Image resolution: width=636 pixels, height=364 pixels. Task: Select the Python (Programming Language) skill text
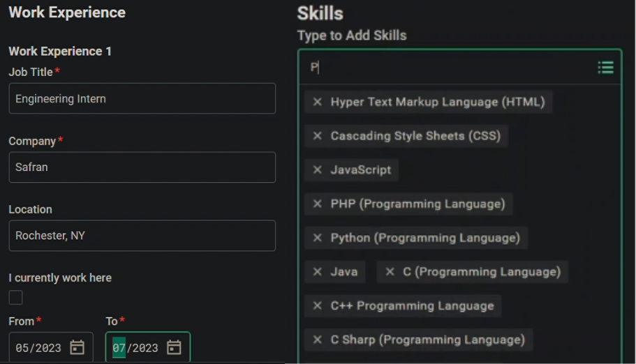425,238
